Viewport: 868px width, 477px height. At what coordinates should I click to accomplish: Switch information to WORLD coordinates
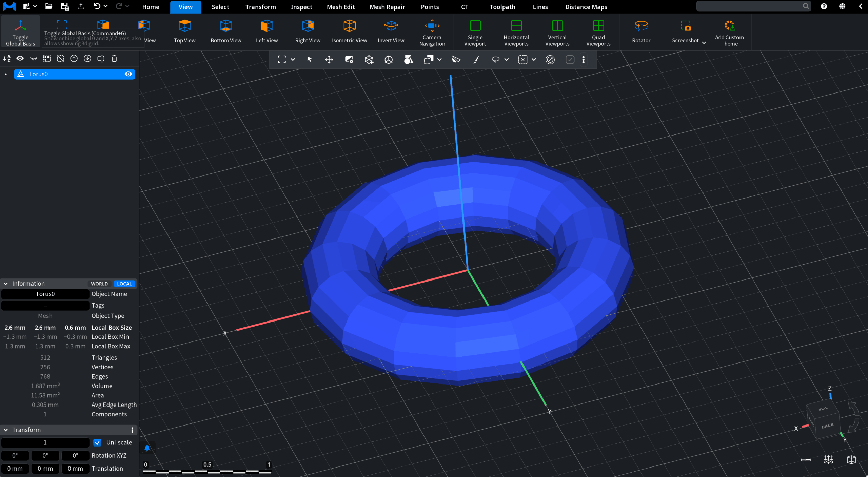[99, 284]
